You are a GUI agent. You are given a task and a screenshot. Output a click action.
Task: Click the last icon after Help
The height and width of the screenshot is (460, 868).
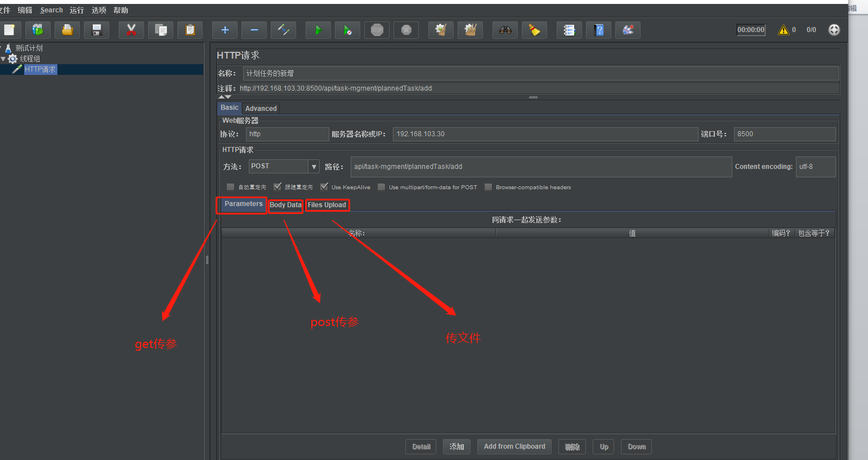(628, 30)
